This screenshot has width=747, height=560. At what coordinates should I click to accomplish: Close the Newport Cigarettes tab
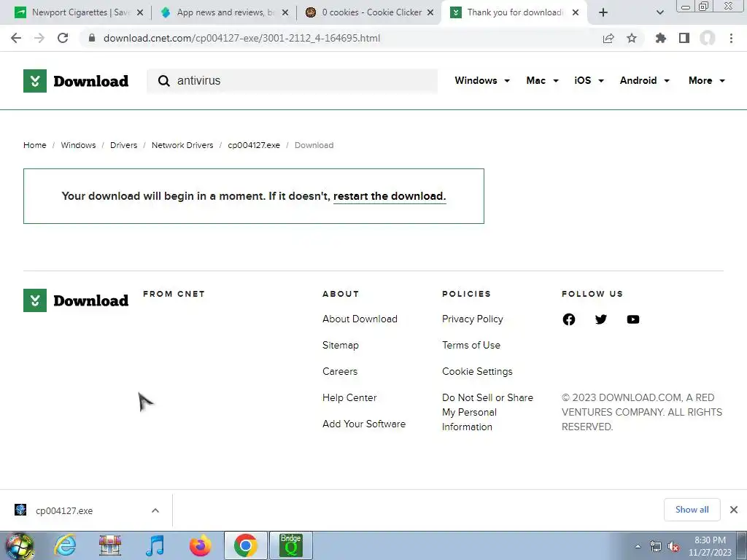pos(140,12)
